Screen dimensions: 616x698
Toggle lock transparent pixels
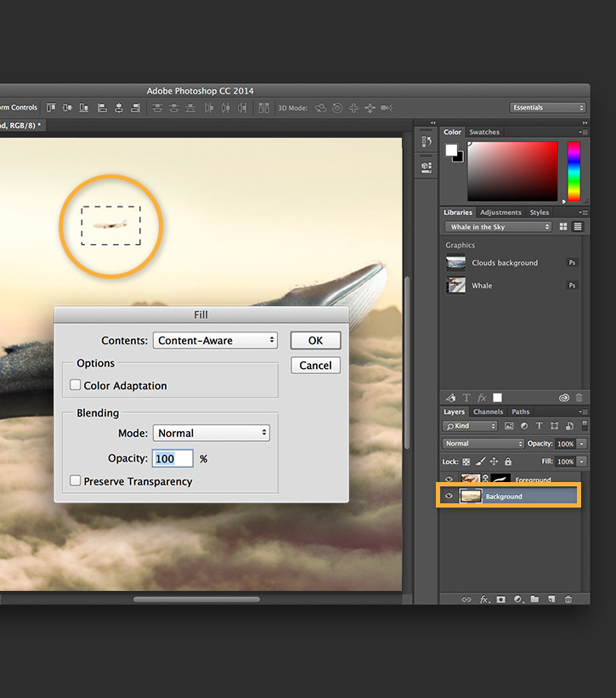tap(466, 462)
